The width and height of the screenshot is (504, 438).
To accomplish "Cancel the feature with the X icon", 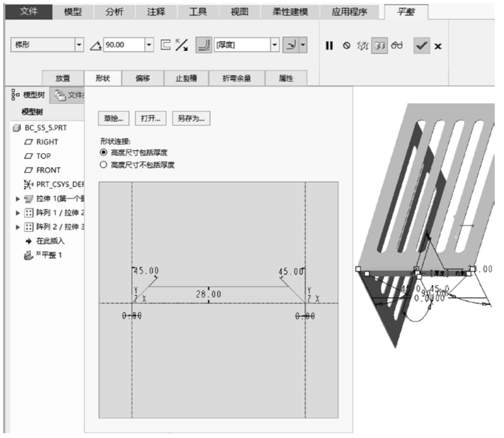I will [x=438, y=46].
